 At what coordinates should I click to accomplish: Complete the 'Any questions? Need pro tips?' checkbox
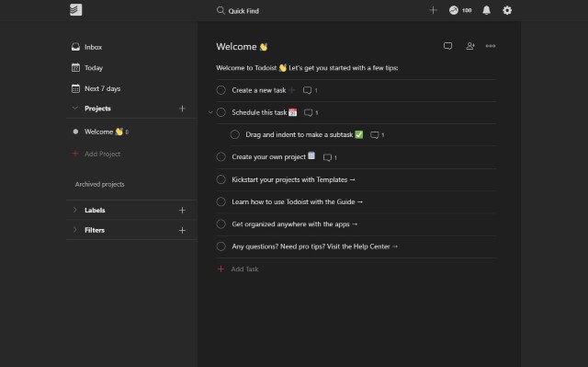(220, 247)
